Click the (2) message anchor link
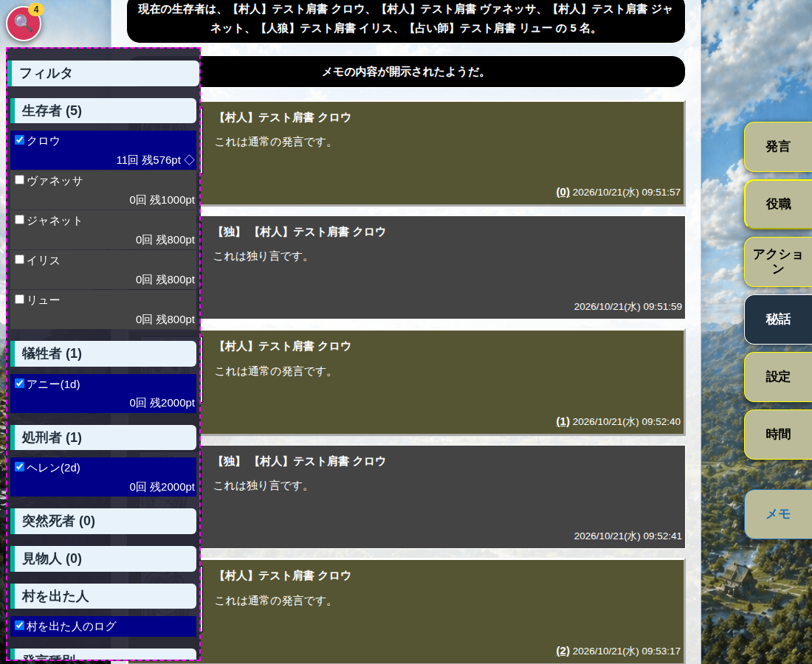This screenshot has width=812, height=664. point(562,651)
